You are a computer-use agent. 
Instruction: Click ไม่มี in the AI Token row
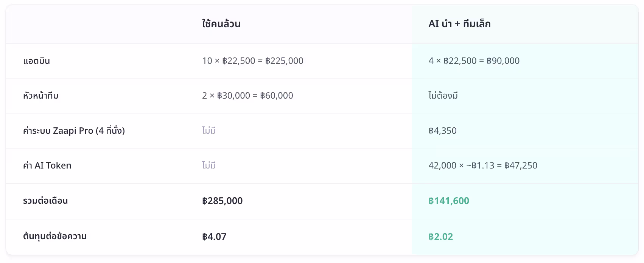point(209,166)
